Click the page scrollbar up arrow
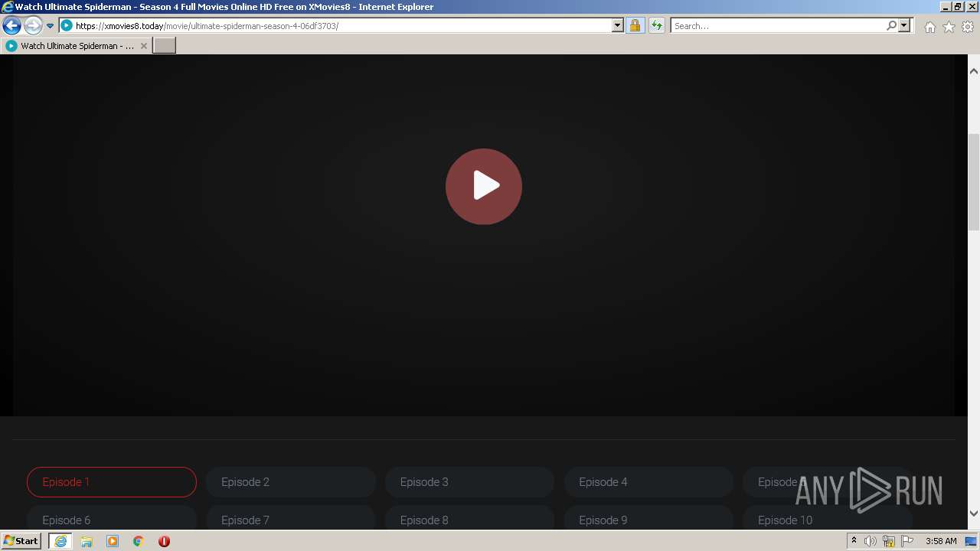980x551 pixels. pos(974,71)
